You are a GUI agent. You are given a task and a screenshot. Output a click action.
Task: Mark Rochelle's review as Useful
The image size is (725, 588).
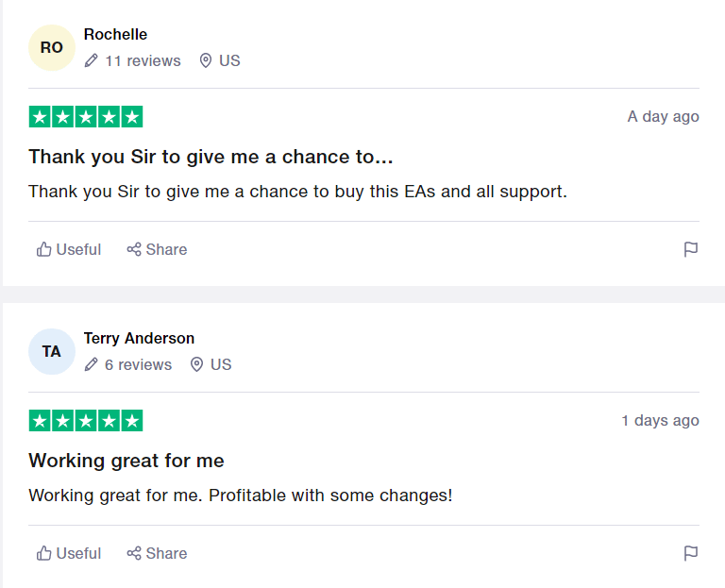(x=69, y=250)
